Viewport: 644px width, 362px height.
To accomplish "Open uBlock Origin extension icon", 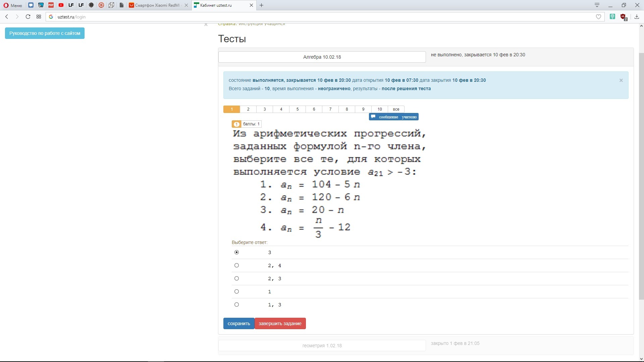I will click(x=623, y=17).
